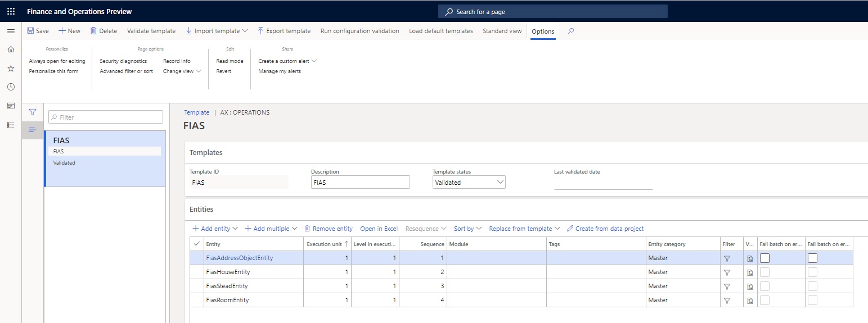Screen dimensions: 868x323
Task: Tick first Fail batch checkbox for FiasSteadEntity
Action: (765, 286)
